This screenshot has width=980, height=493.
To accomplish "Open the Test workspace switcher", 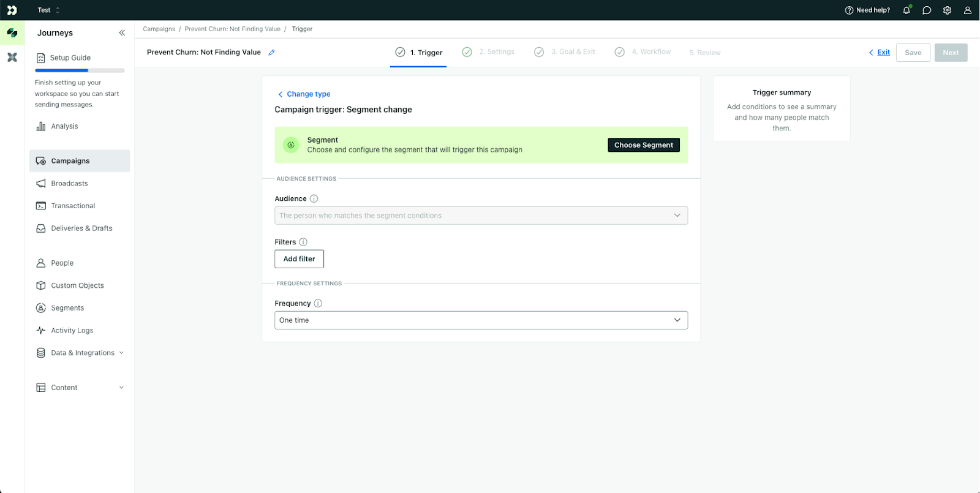I will click(49, 10).
